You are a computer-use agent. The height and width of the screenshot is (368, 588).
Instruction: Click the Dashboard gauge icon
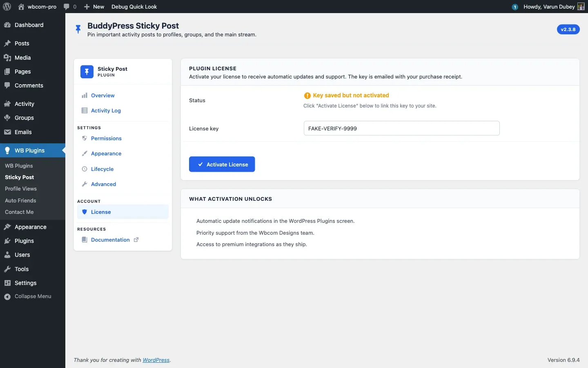7,25
